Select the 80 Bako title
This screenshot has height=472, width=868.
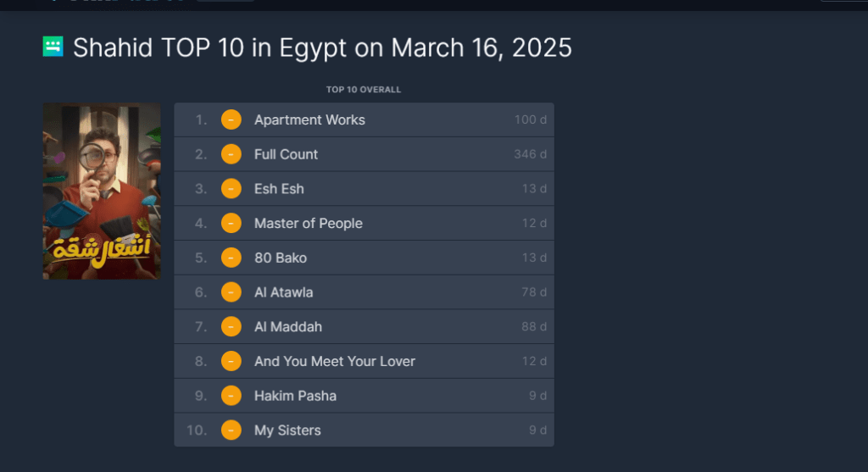tap(280, 258)
